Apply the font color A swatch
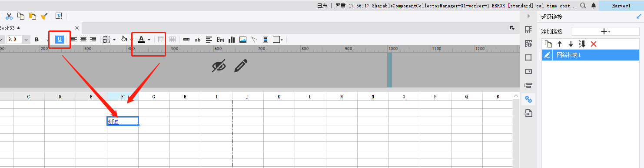644x168 pixels. tap(141, 40)
